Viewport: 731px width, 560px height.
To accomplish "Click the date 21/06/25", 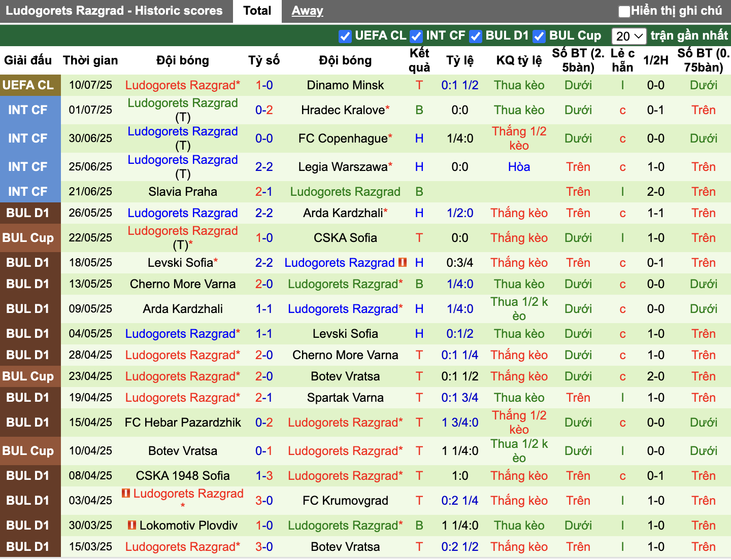I will point(90,192).
